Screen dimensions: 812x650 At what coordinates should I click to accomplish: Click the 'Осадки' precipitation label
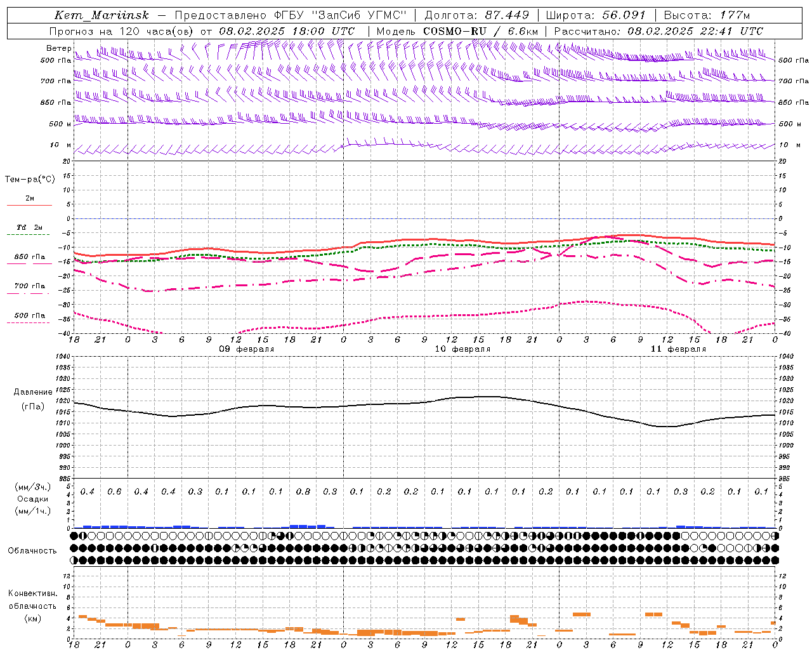(33, 499)
